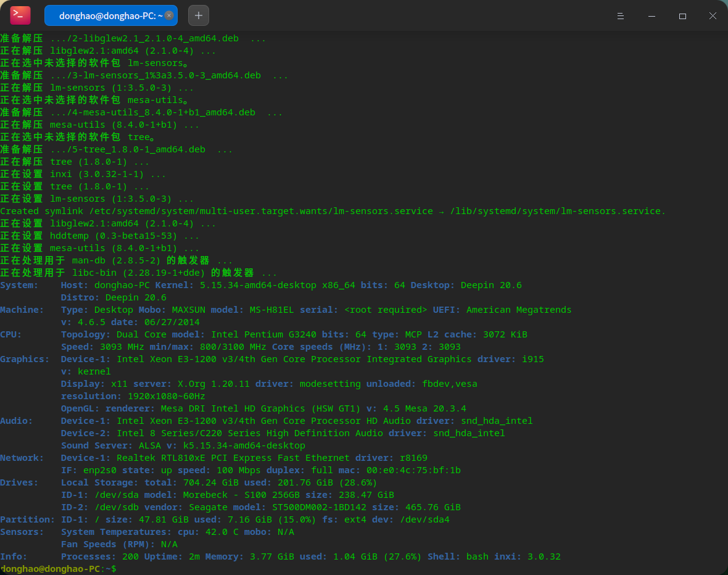Open a new tab with the plus icon
728x575 pixels.
click(198, 15)
